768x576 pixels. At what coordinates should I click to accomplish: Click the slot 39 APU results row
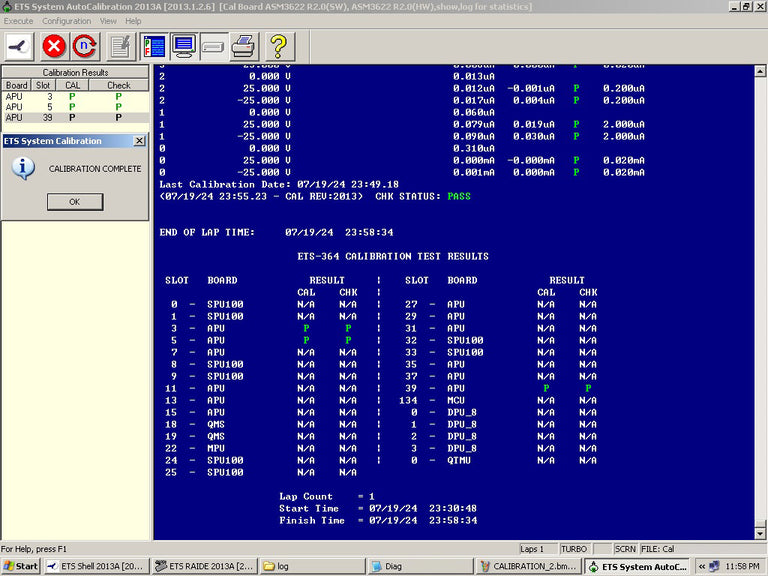point(501,388)
